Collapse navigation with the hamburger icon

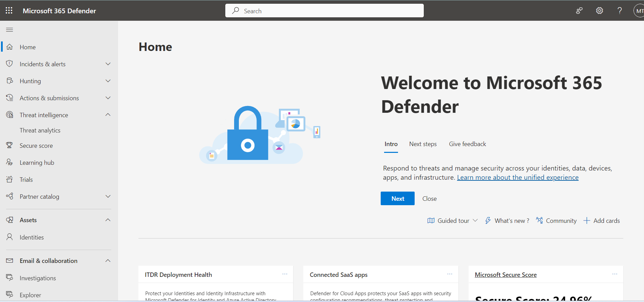tap(10, 30)
